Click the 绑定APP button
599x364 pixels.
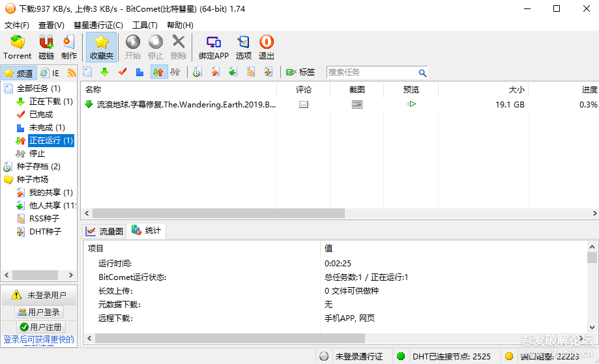pos(214,48)
